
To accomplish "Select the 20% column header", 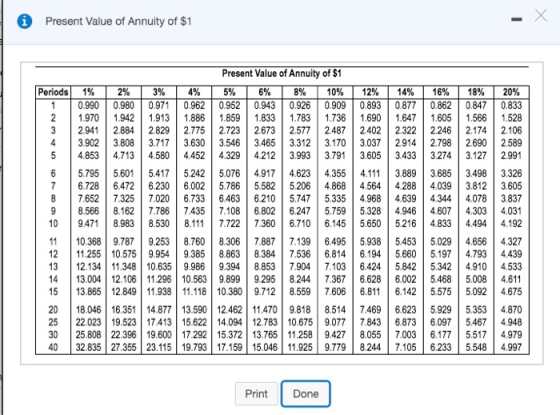I will (511, 92).
